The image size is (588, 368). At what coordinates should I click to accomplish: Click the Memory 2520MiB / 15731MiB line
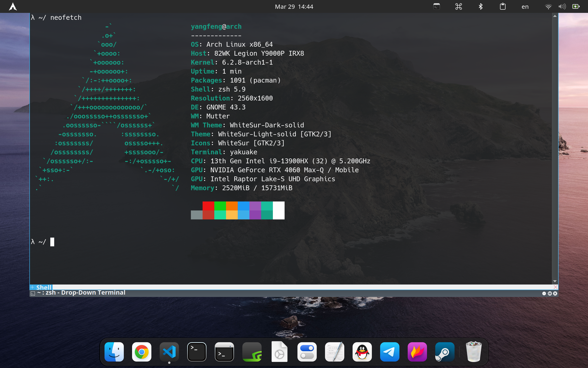(x=242, y=188)
